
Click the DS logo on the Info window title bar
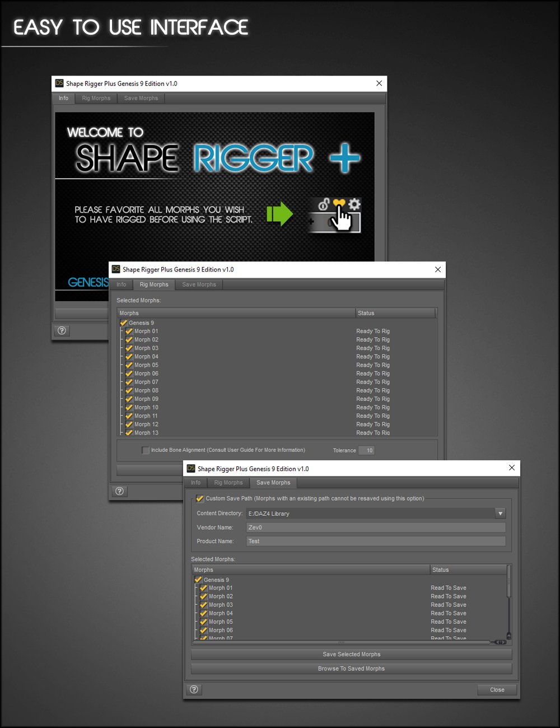point(59,83)
